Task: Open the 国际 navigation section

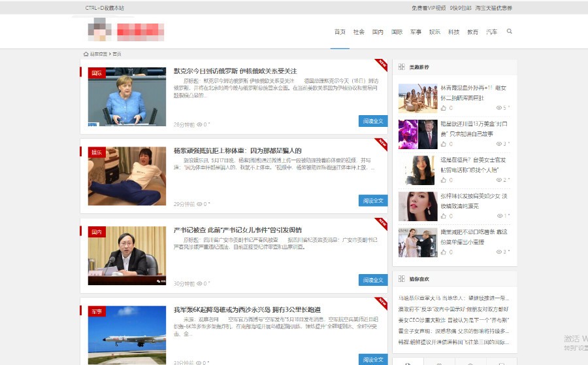Action: tap(397, 32)
